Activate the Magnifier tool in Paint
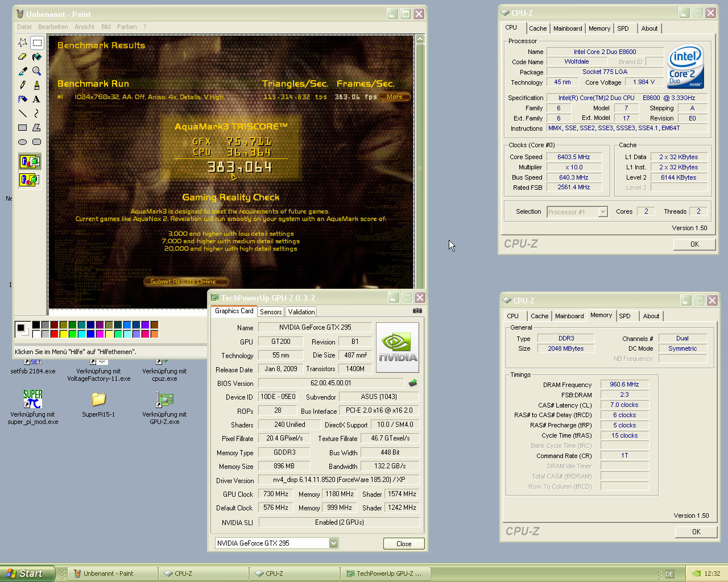This screenshot has width=728, height=582. 37,71
